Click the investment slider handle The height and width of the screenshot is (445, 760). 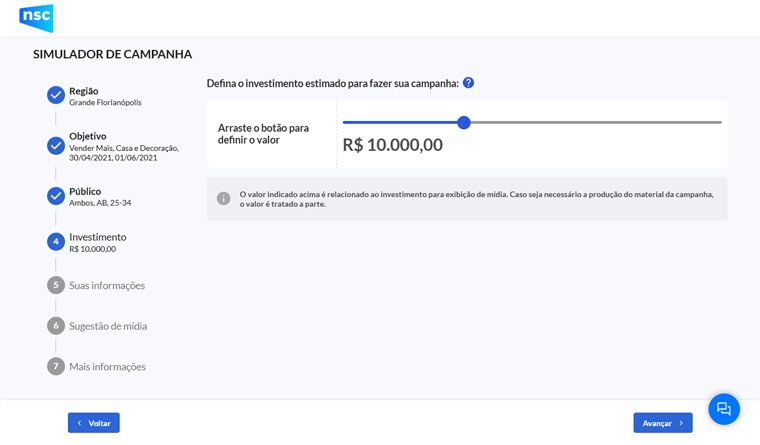[464, 122]
